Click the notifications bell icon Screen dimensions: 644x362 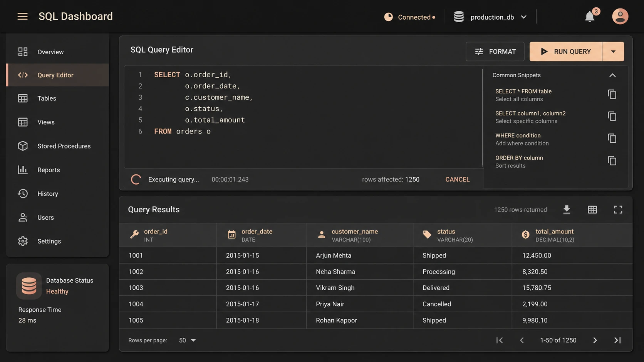(x=590, y=17)
